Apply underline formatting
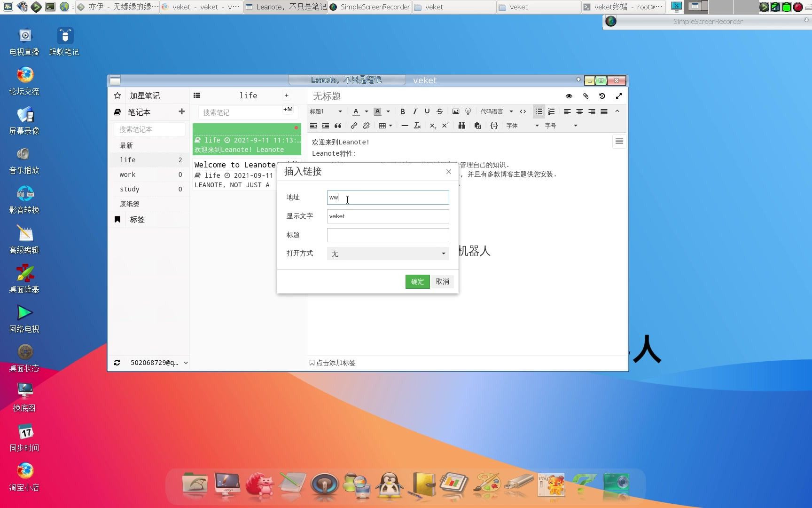The height and width of the screenshot is (508, 812). click(427, 111)
